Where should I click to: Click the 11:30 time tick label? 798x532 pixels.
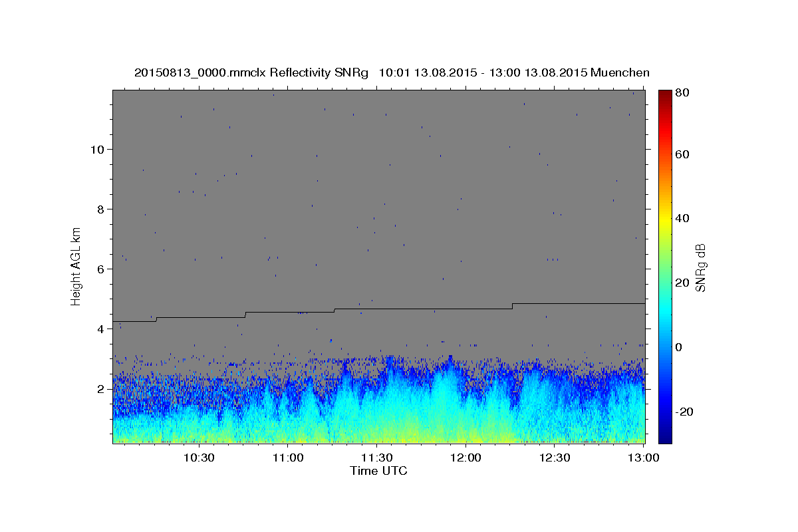pos(376,458)
